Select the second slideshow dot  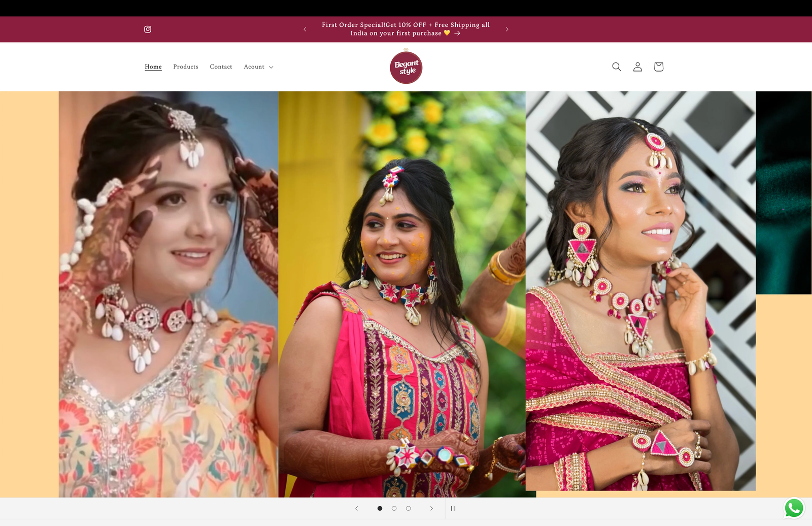point(394,508)
